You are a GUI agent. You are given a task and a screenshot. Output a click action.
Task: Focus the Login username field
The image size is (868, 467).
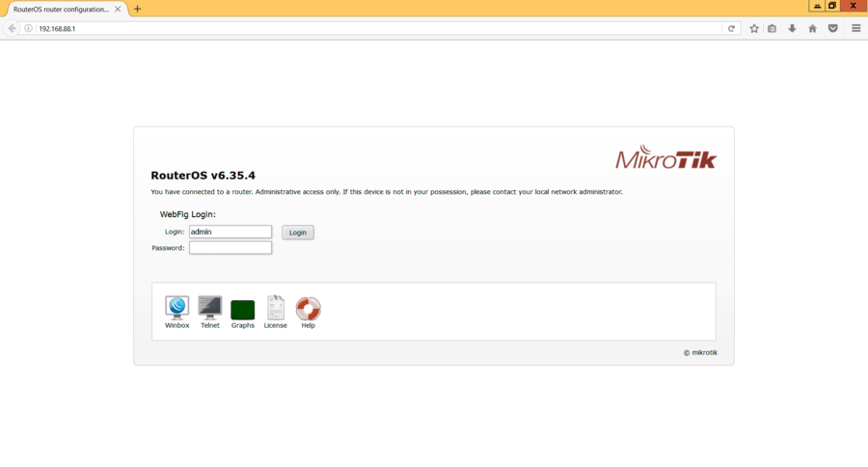(231, 232)
